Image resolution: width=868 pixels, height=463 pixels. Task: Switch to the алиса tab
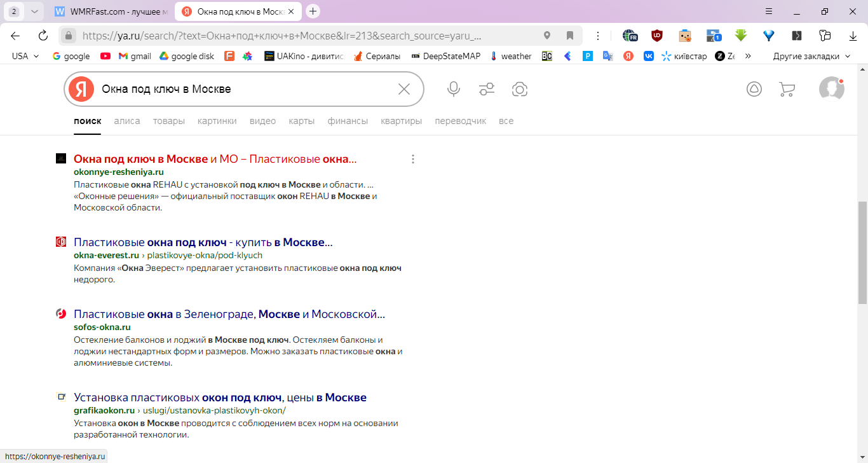pos(127,121)
